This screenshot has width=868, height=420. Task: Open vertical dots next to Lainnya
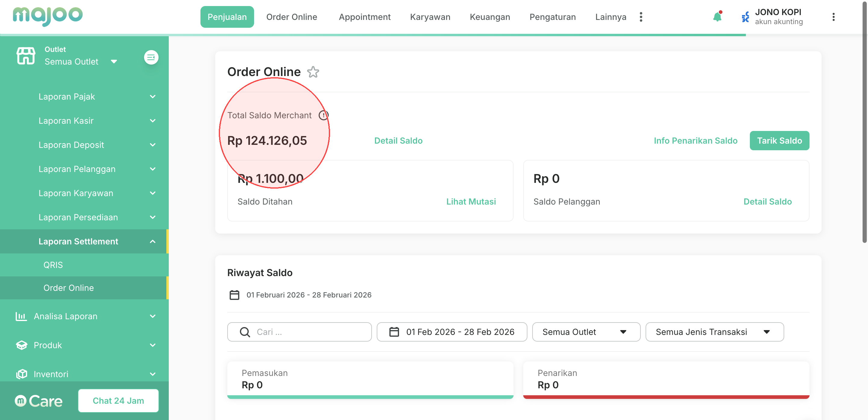click(x=641, y=17)
